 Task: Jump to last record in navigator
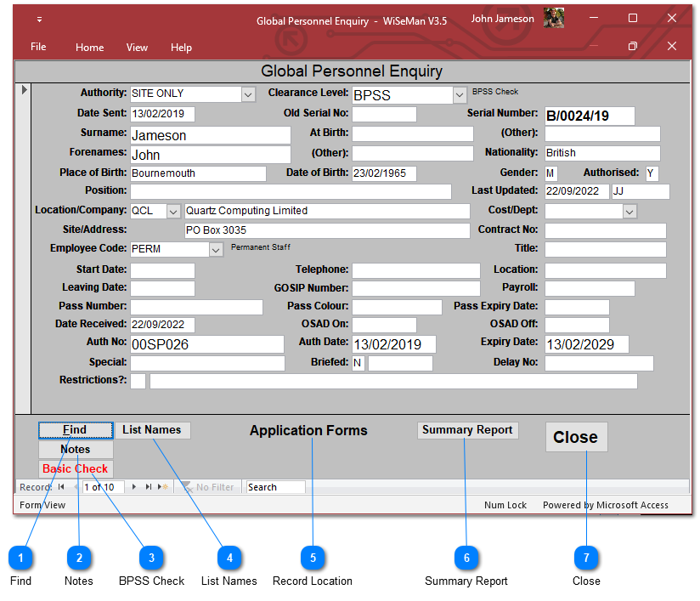(x=150, y=487)
